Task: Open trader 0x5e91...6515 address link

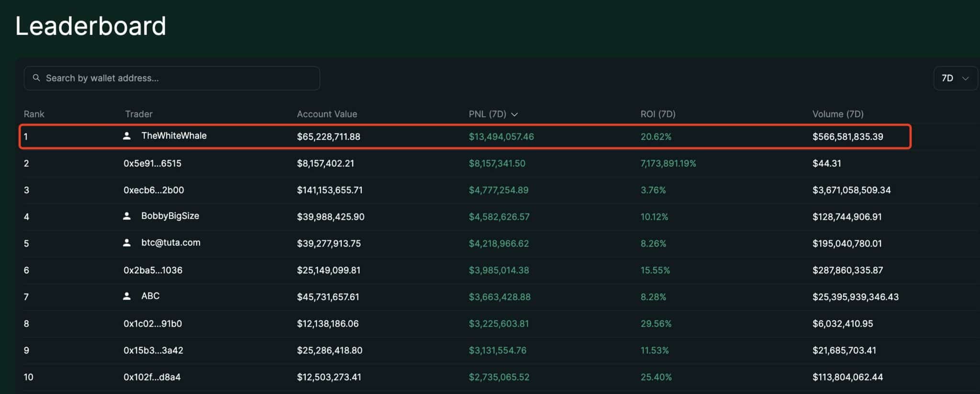Action: 152,163
